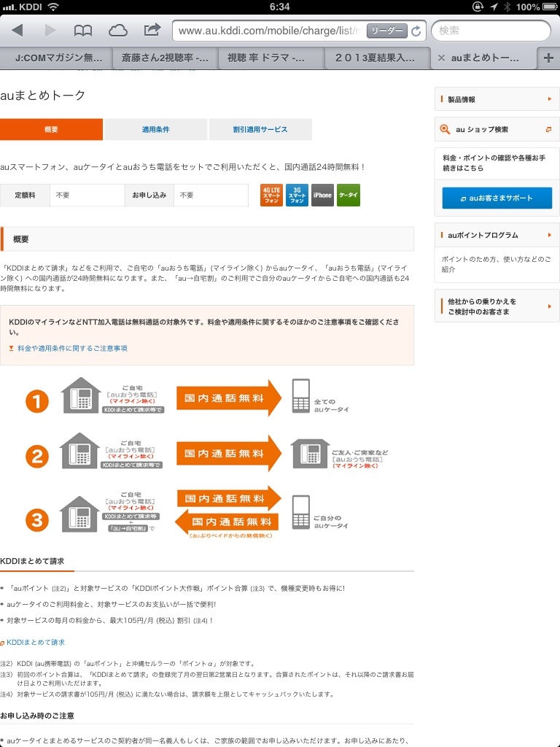This screenshot has height=747, width=560.
Task: Click the house icon in row 1
Action: [82, 395]
